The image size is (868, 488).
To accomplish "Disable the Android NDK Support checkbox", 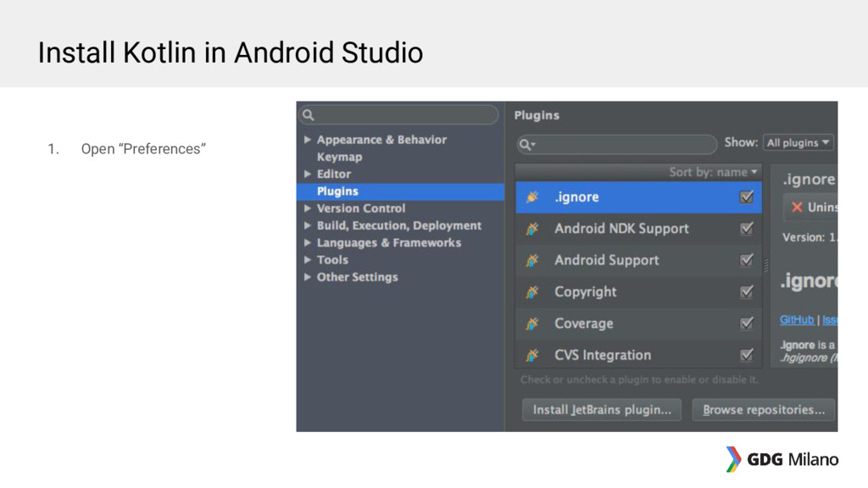I will tap(746, 229).
